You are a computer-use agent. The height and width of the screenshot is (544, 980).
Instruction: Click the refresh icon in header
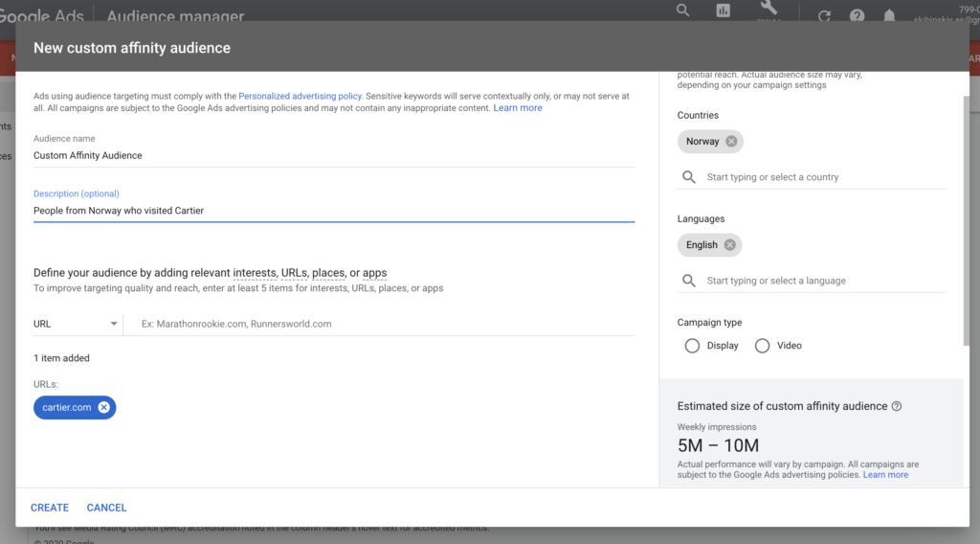(824, 15)
